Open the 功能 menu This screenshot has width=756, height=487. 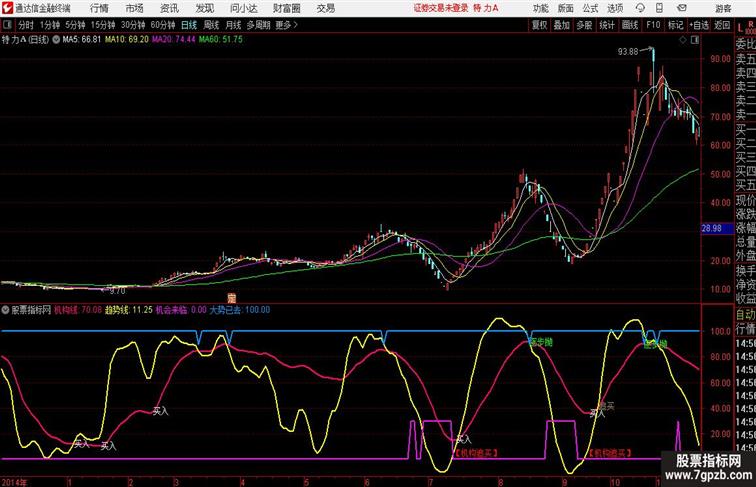click(540, 8)
